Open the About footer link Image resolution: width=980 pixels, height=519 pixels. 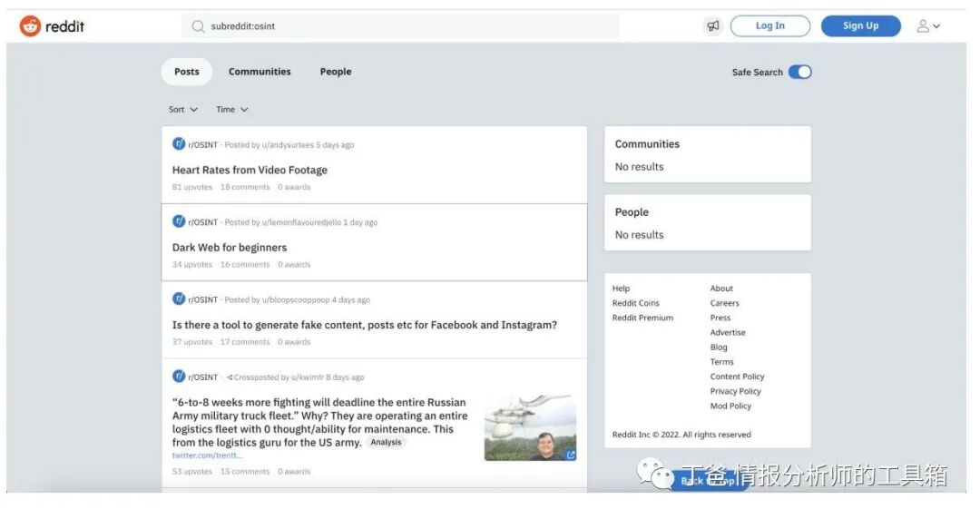point(721,289)
